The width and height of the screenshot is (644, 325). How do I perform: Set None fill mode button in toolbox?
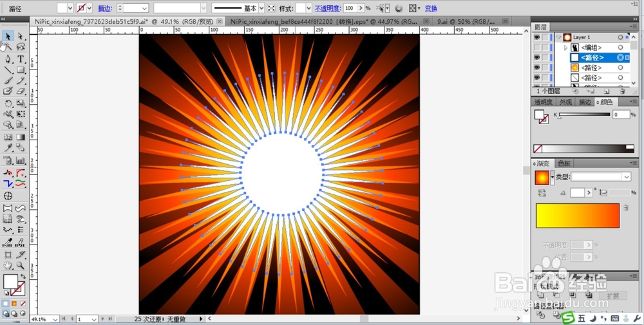23,304
